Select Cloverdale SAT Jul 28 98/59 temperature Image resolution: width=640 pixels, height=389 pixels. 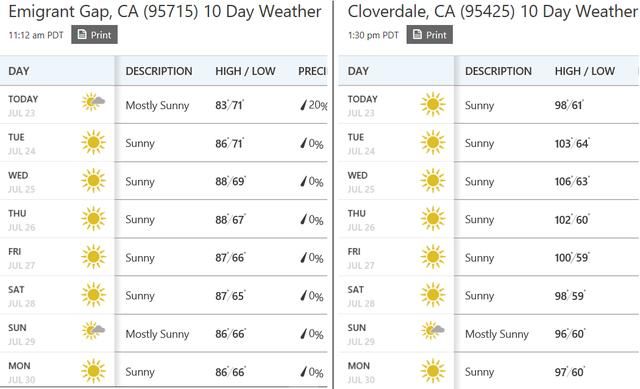tap(569, 296)
